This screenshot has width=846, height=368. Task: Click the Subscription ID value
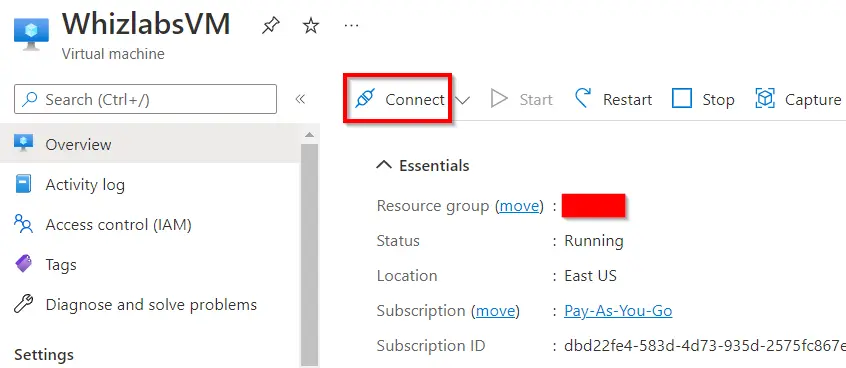click(x=705, y=345)
